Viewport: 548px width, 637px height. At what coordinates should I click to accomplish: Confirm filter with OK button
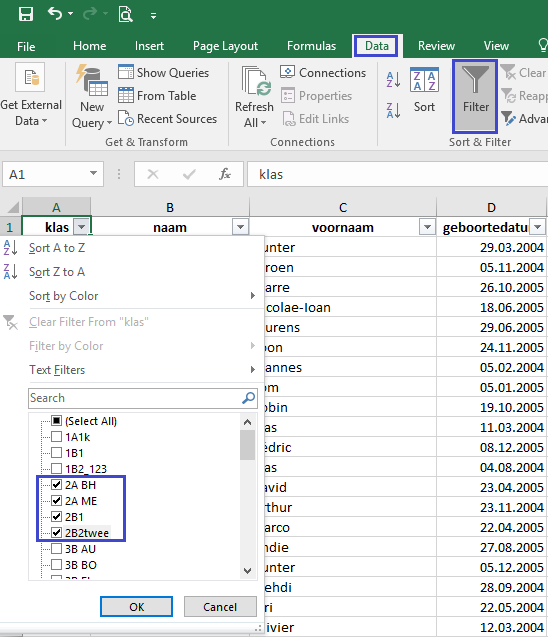click(136, 607)
